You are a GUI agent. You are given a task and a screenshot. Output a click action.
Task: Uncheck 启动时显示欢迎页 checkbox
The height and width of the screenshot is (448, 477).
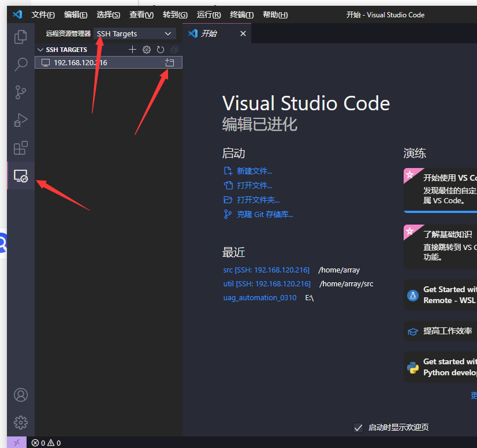358,428
